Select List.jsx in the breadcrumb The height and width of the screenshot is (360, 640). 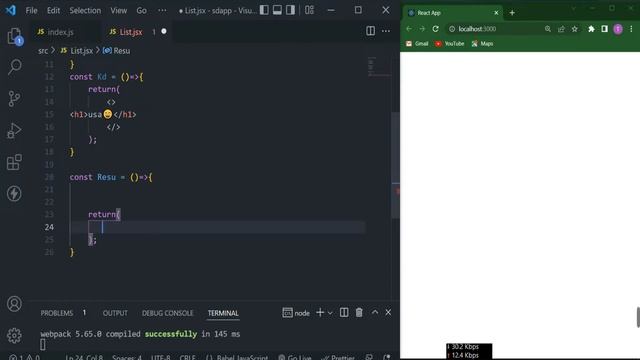[x=81, y=51]
